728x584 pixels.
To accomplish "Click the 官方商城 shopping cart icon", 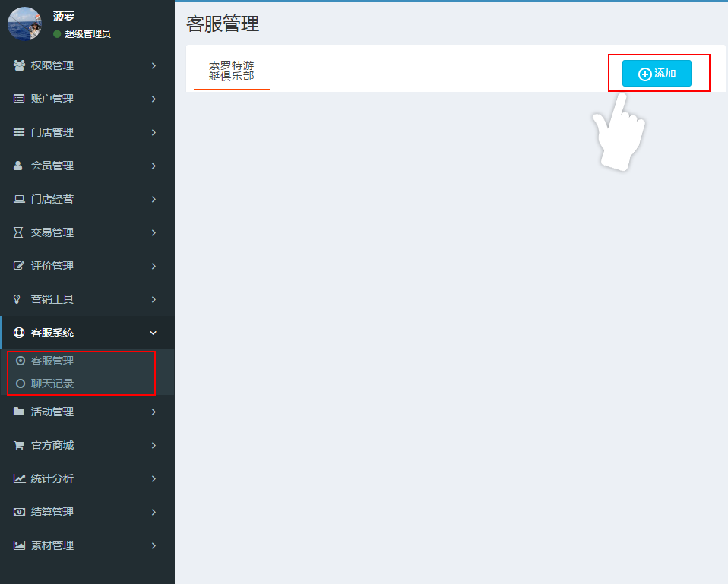I will pos(18,445).
